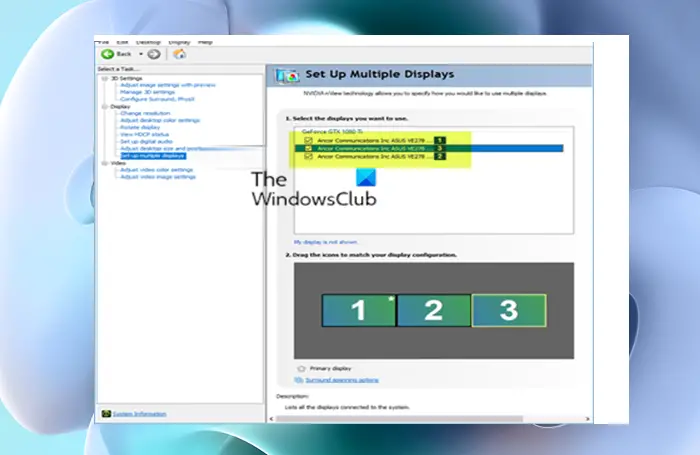The width and height of the screenshot is (700, 455).
Task: Click the Surround spanning options icon
Action: [299, 380]
